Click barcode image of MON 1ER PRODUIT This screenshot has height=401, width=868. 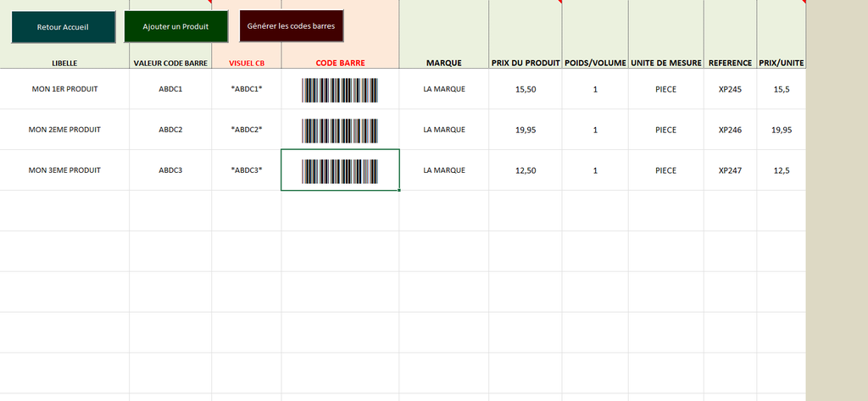pyautogui.click(x=340, y=90)
